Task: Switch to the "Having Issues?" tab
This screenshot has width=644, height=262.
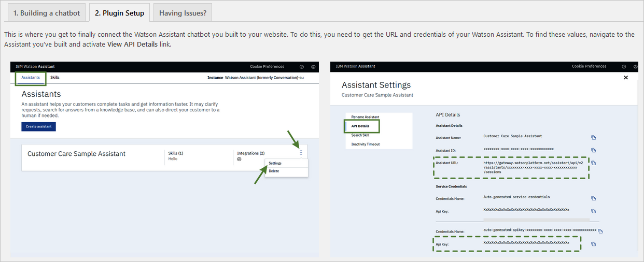Action: (x=183, y=13)
